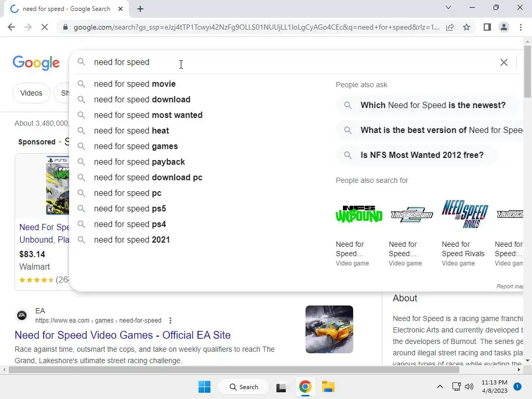Image resolution: width=532 pixels, height=399 pixels.
Task: Open the Underground 2 logo thumbnail
Action: pos(412,214)
